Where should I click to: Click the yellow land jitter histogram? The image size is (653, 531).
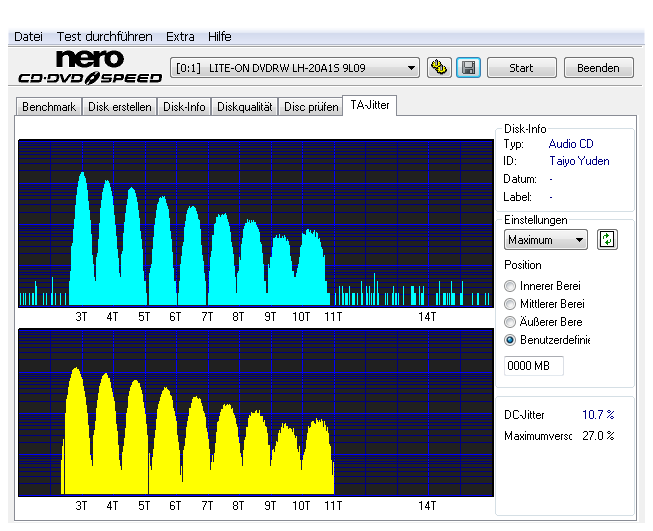256,412
